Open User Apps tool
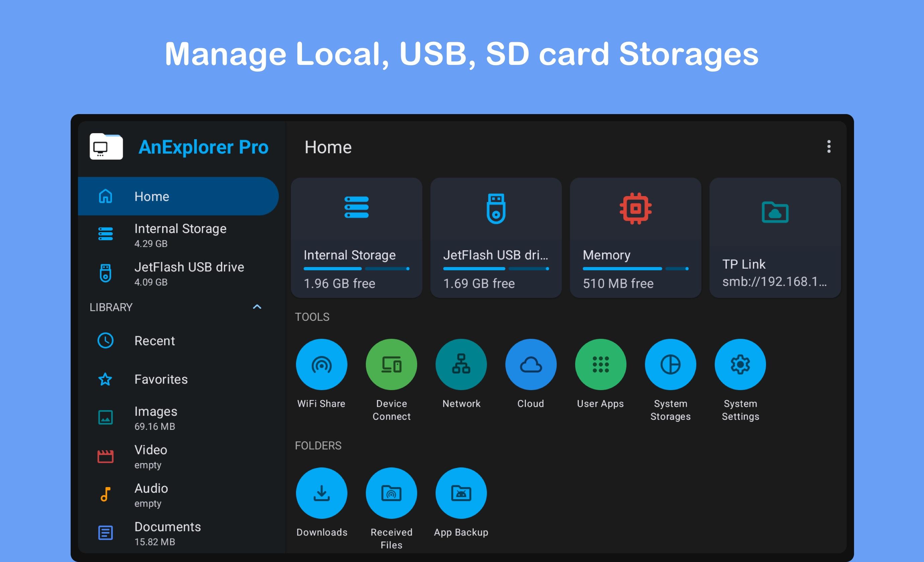 (600, 364)
